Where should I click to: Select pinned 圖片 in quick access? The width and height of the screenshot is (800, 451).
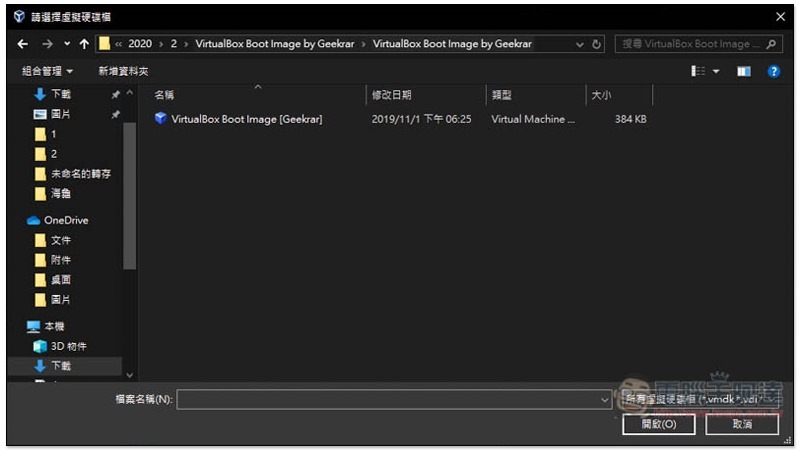pos(61,114)
